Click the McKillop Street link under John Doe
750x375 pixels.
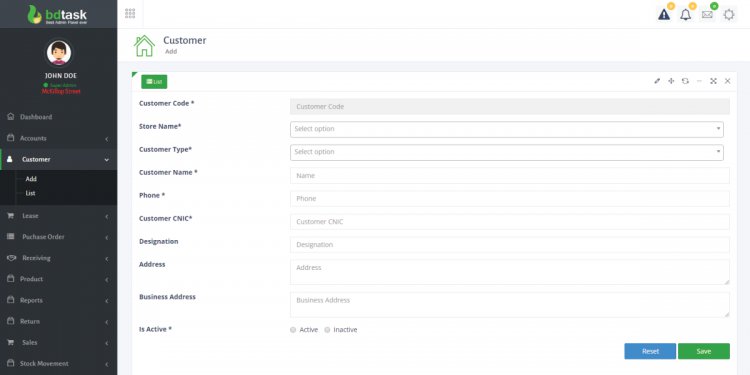(x=61, y=91)
